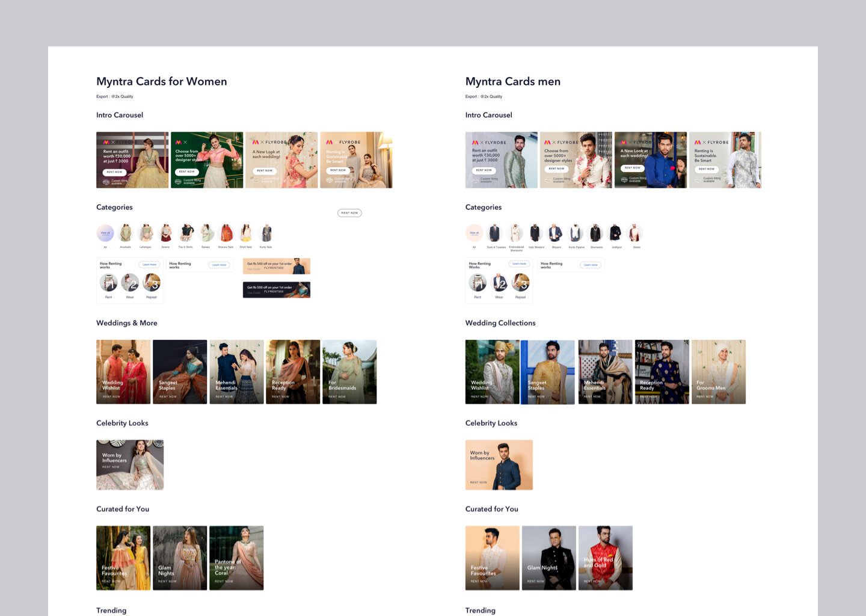Image resolution: width=866 pixels, height=616 pixels.
Task: Open the For Grooms Men card
Action: (719, 372)
